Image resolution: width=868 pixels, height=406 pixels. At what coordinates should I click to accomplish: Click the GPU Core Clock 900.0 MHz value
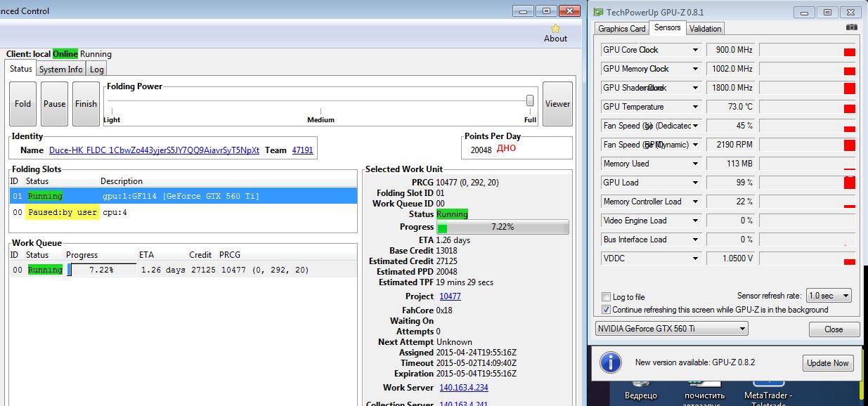click(730, 50)
